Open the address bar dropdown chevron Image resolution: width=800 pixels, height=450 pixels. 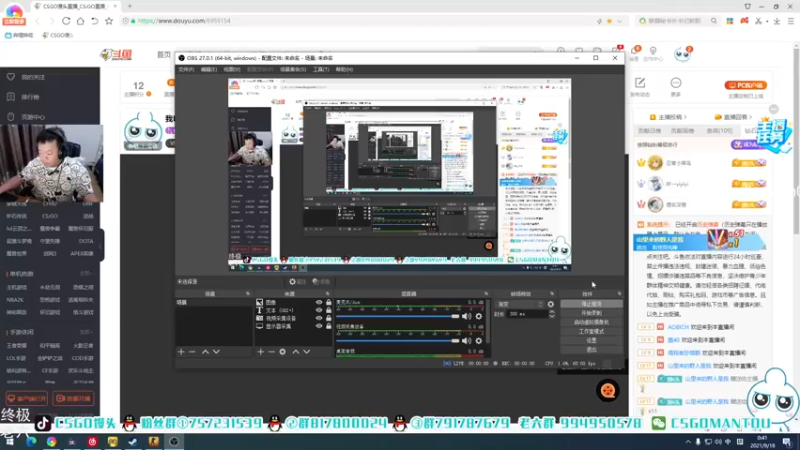619,21
